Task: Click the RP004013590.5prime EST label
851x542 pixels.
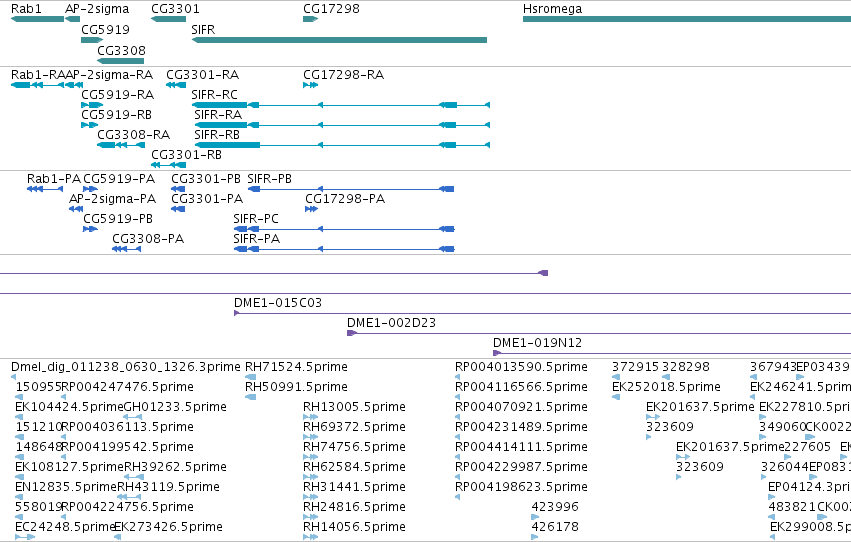Action: (x=521, y=367)
